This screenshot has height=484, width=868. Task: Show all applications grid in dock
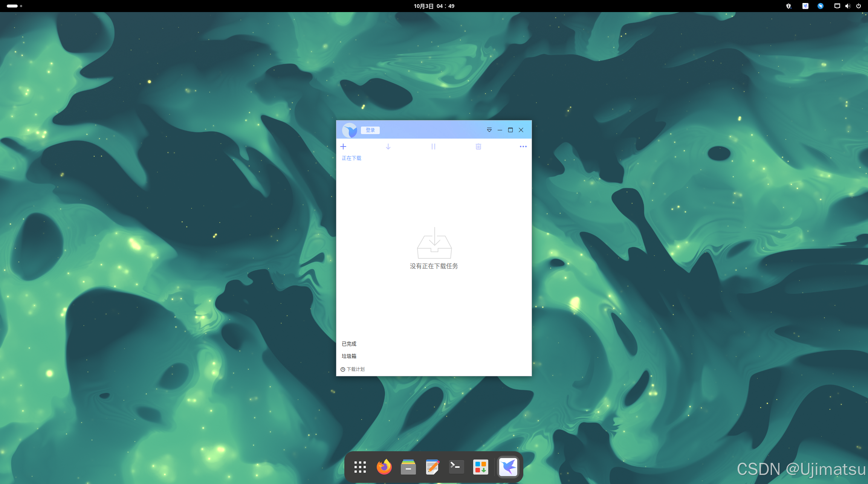(360, 467)
